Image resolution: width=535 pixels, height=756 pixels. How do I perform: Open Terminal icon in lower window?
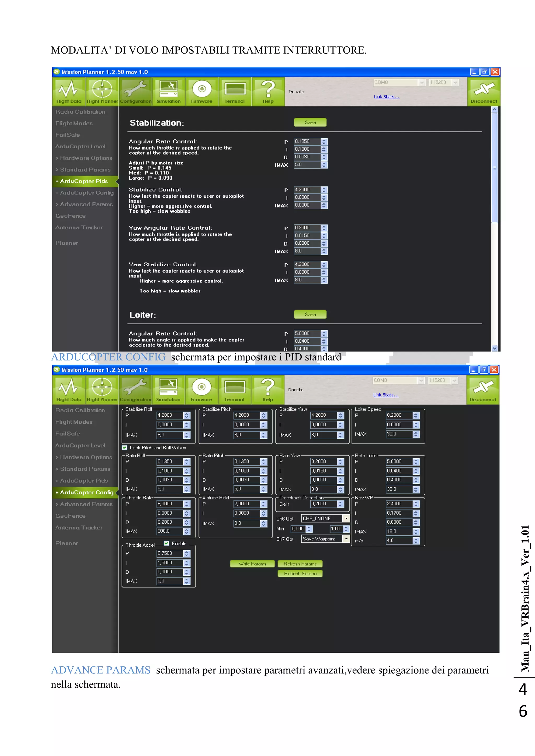(235, 390)
